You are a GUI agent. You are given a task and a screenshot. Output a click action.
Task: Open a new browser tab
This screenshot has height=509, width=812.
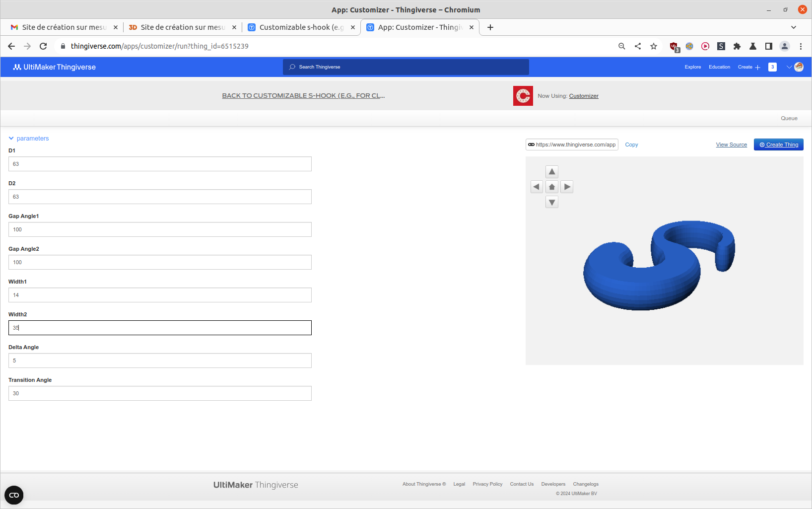(490, 27)
